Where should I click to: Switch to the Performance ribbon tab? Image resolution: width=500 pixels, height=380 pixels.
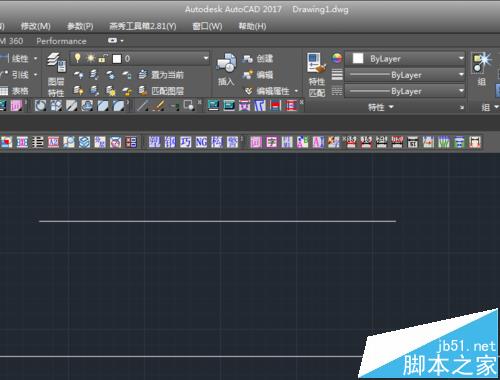point(61,41)
